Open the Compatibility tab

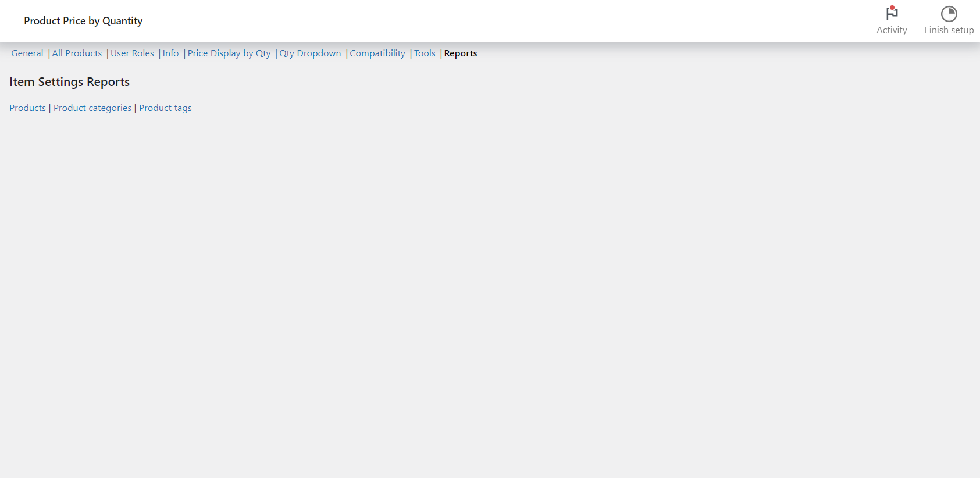point(377,53)
